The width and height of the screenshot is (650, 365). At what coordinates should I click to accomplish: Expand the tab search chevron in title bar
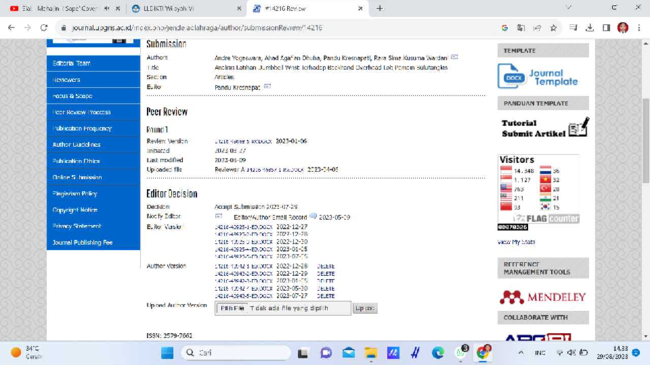coord(569,7)
